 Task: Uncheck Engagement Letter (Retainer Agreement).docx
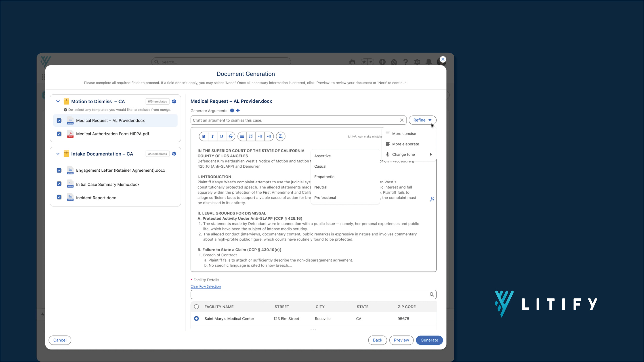(x=59, y=170)
